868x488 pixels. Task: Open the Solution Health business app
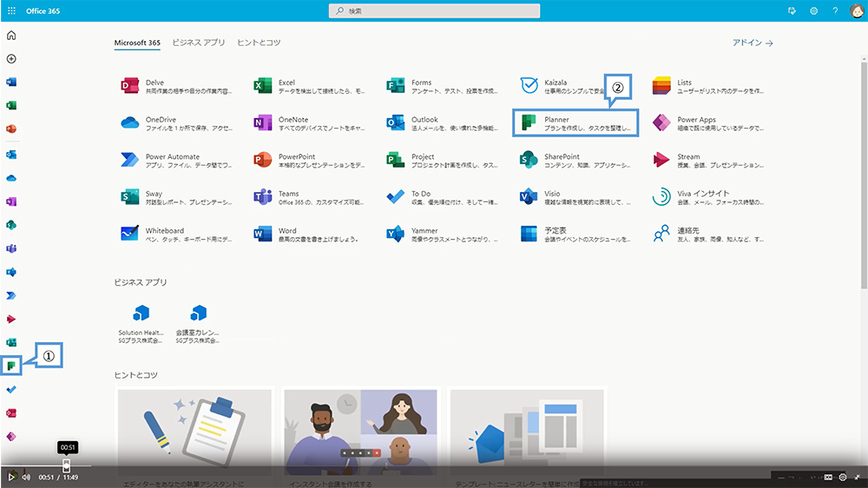pyautogui.click(x=141, y=324)
